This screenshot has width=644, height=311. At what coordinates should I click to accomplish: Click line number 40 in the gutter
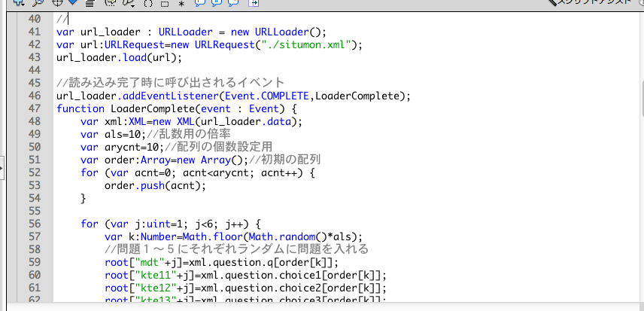tap(35, 19)
